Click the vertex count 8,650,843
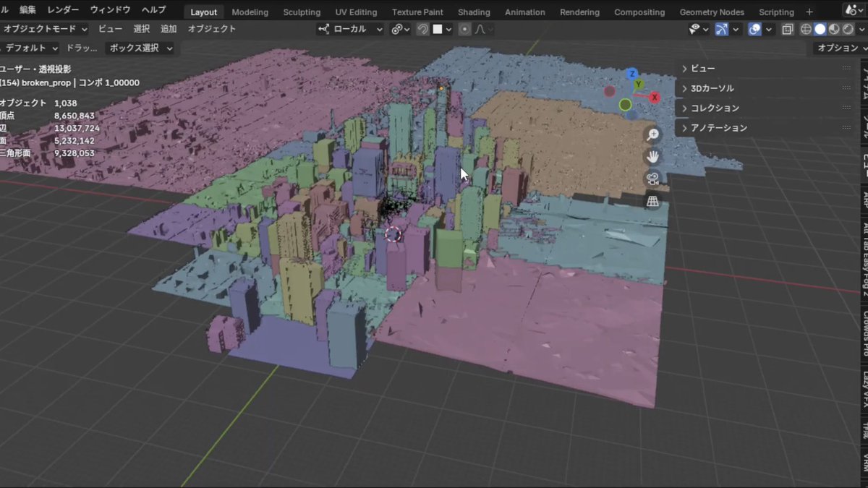868x488 pixels. coord(75,116)
